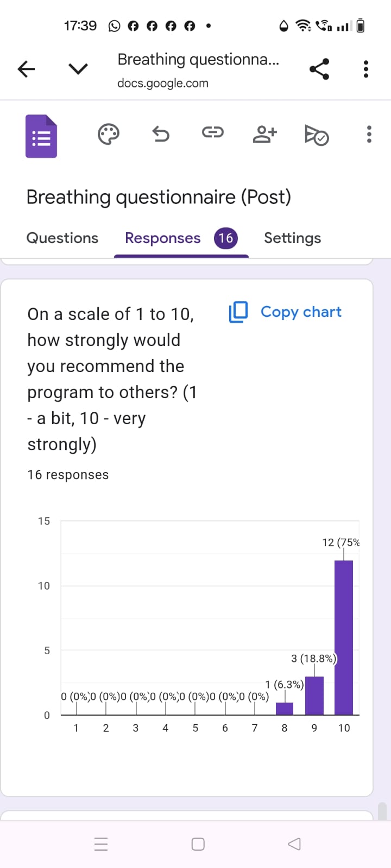
Task: Tap the Android recent apps button
Action: [x=101, y=844]
